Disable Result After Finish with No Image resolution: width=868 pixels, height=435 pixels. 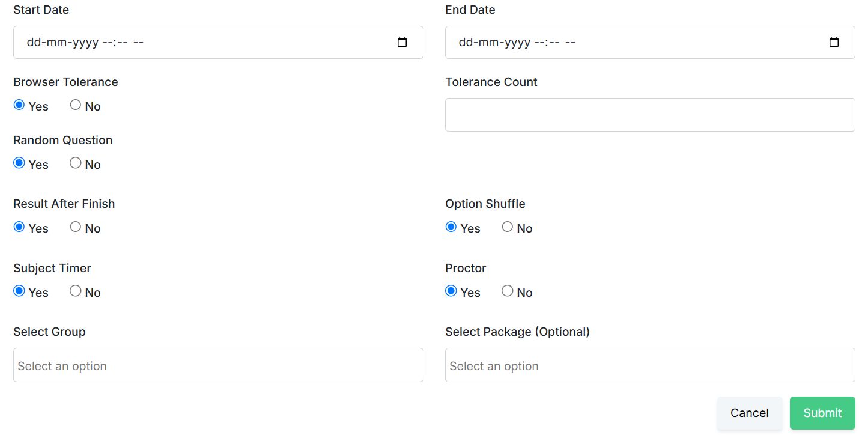[x=76, y=227]
